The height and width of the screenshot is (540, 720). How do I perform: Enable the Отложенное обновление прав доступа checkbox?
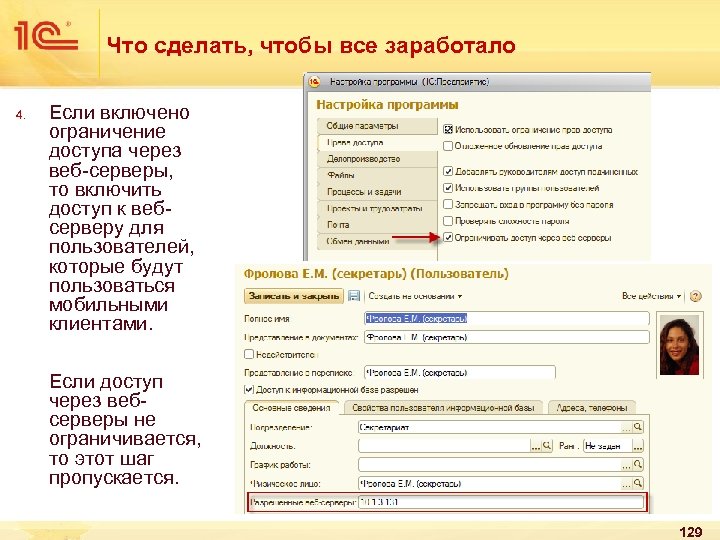448,146
